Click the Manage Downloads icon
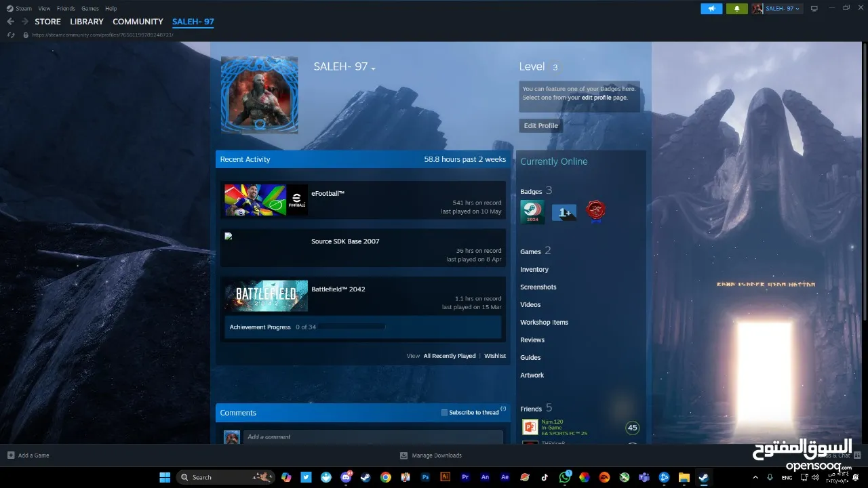 403,455
